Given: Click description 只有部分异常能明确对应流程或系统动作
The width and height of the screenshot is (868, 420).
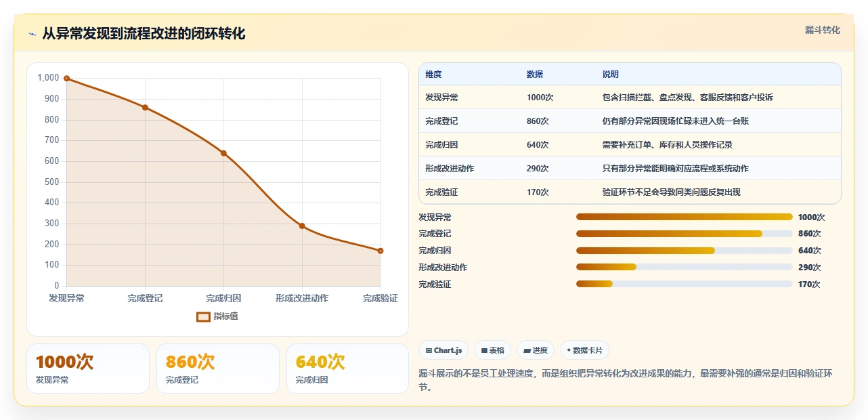Looking at the screenshot, I should pyautogui.click(x=675, y=169).
